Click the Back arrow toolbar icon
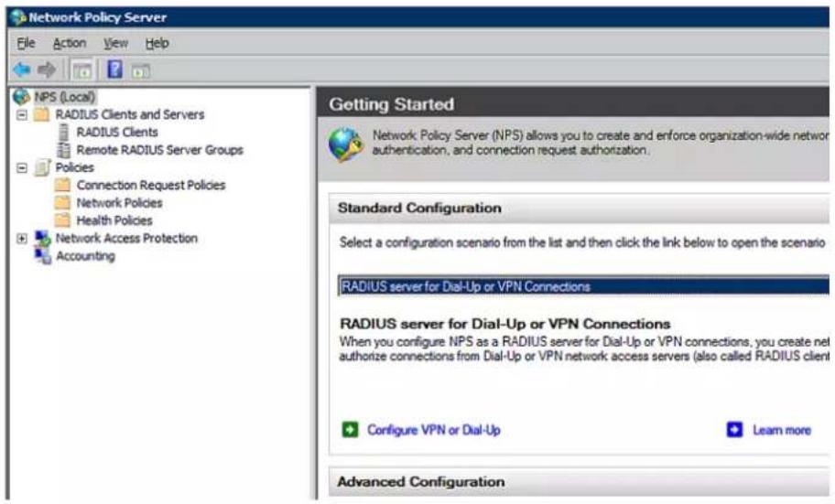Viewport: 835px width, 504px height. (22, 70)
